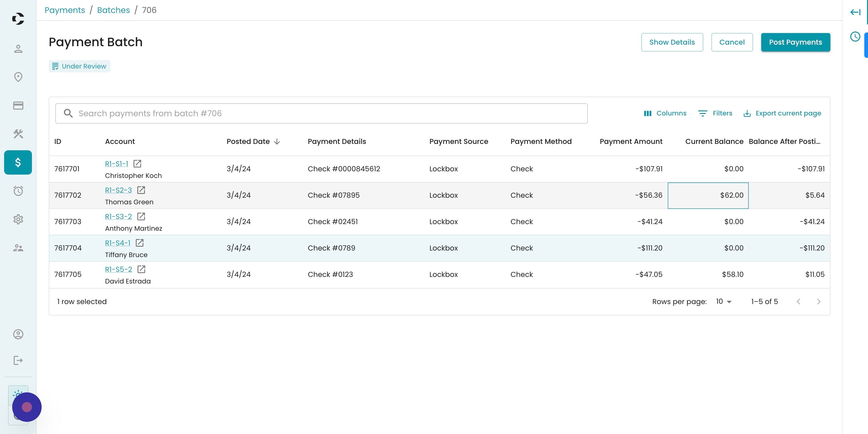This screenshot has height=434, width=868.
Task: Open the history clock icon at right
Action: click(x=855, y=36)
